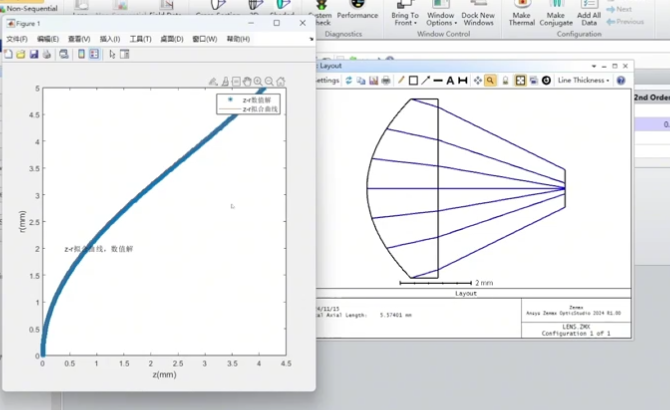The height and width of the screenshot is (410, 670).
Task: Restore view with the home icon
Action: click(x=281, y=81)
